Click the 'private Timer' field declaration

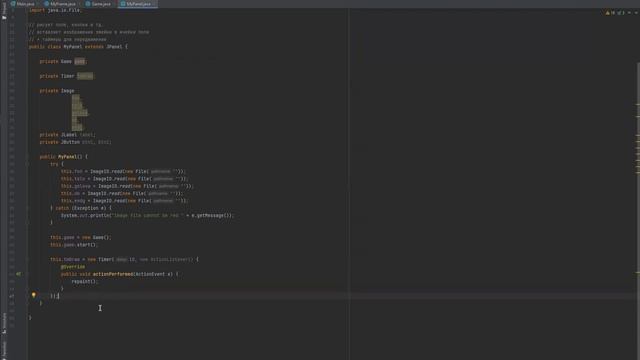click(67, 76)
